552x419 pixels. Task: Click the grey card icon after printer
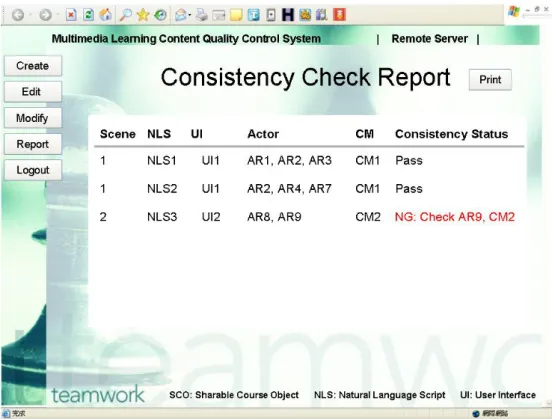pos(219,15)
